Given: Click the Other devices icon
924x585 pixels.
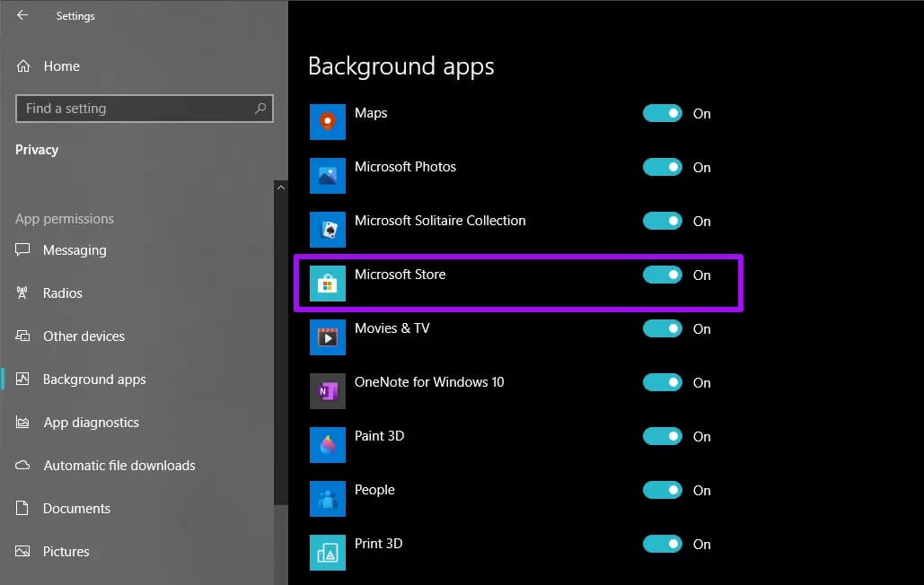Looking at the screenshot, I should pyautogui.click(x=22, y=336).
